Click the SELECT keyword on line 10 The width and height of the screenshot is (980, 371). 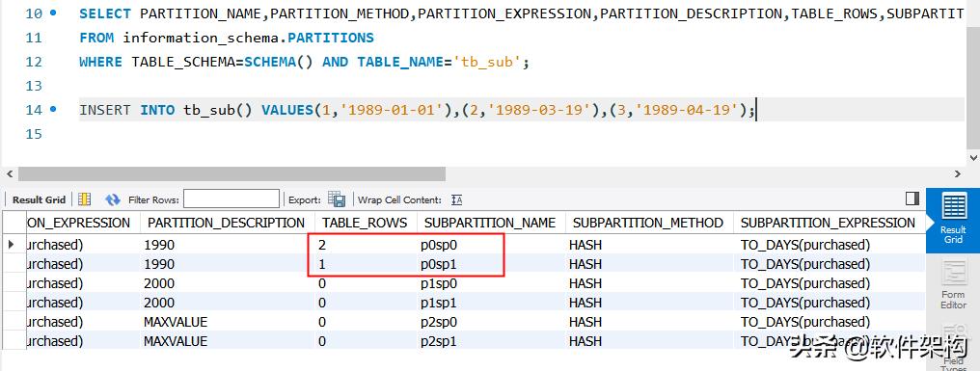105,13
